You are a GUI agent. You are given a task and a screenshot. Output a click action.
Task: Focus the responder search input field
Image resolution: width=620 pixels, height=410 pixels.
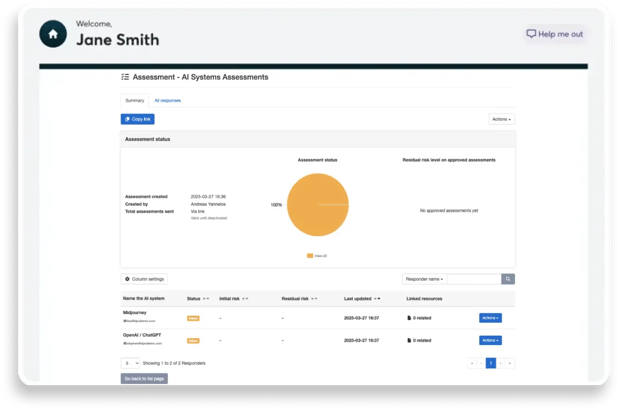(x=474, y=279)
